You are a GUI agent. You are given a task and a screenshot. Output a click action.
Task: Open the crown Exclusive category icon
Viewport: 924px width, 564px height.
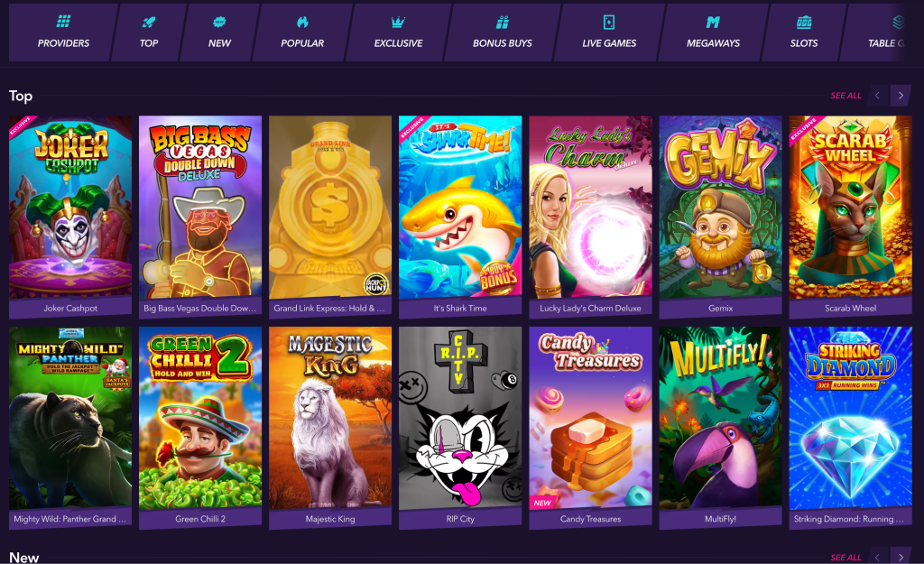[398, 23]
